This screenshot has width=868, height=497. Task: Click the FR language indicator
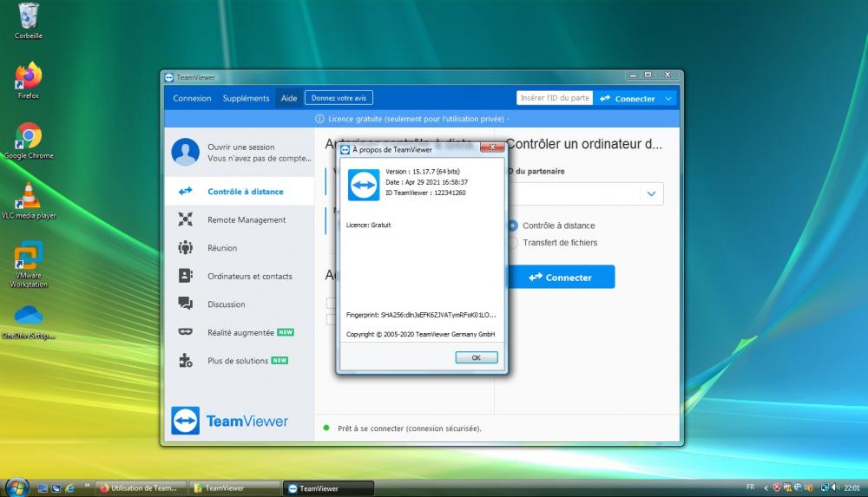click(750, 487)
